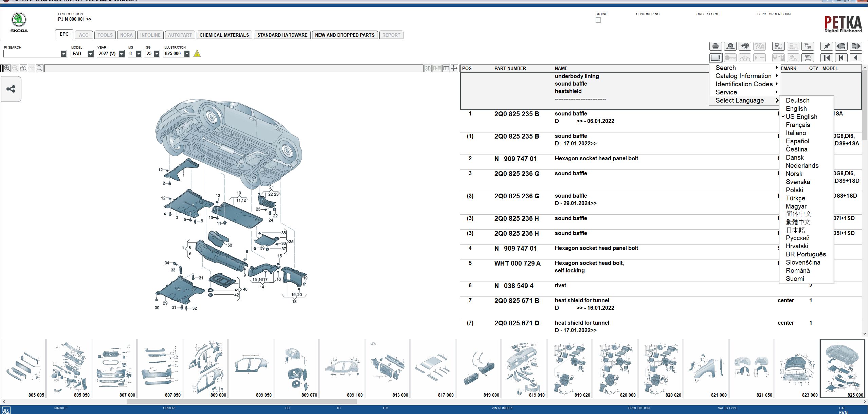Viewport: 868px width, 414px height.
Task: Select the pin bookmark icon
Action: (x=827, y=46)
